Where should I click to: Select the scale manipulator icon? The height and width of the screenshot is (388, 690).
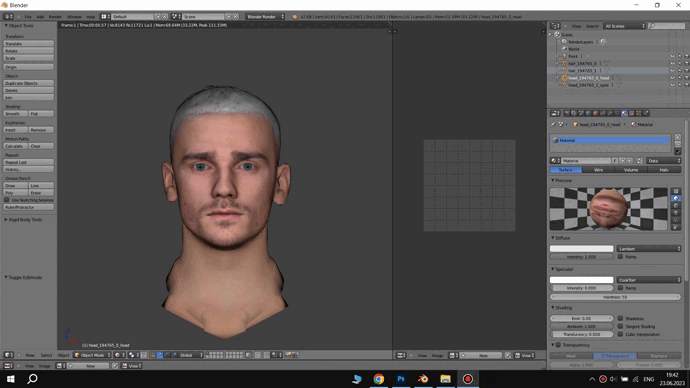(174, 355)
